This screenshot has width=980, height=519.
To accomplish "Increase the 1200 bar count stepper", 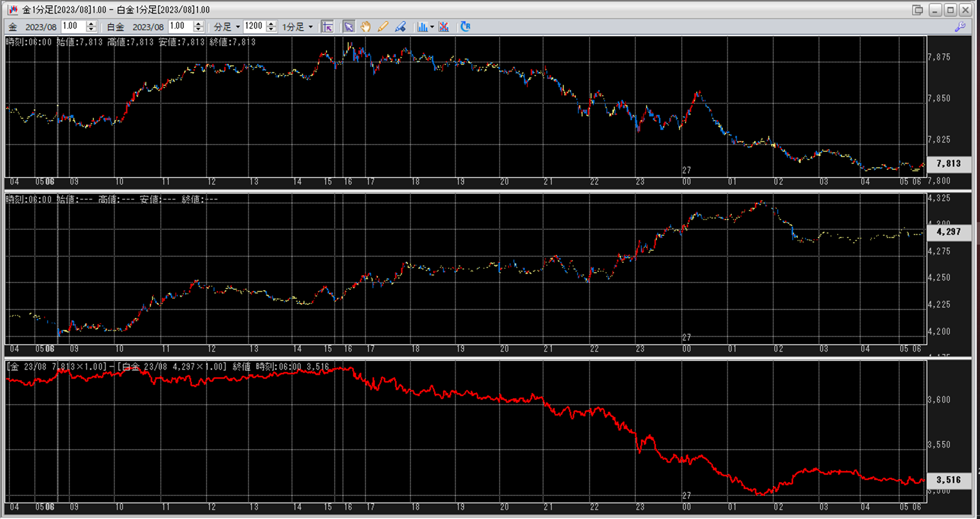I will click(271, 24).
